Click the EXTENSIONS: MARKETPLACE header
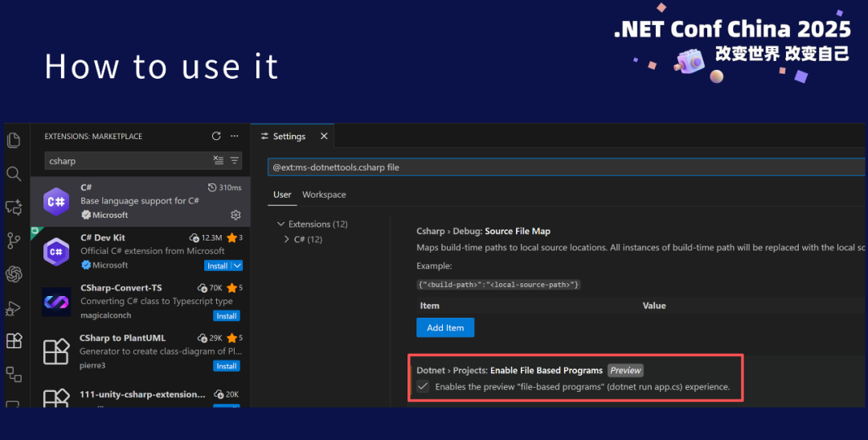This screenshot has height=440, width=868. coord(93,136)
